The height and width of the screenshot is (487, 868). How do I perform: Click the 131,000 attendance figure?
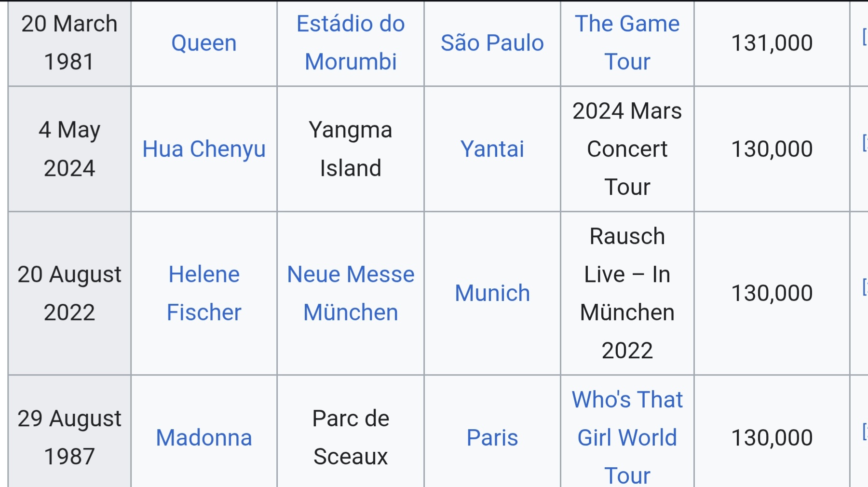(x=772, y=43)
